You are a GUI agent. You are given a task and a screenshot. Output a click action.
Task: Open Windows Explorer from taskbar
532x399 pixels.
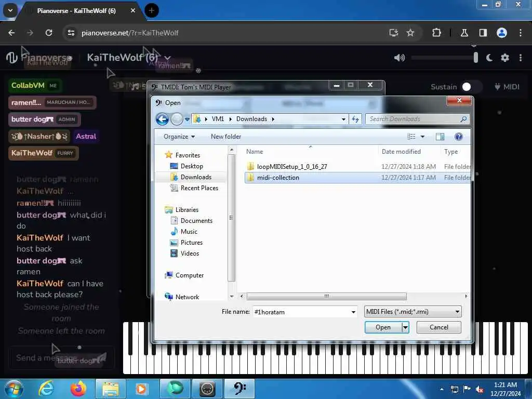[111, 389]
